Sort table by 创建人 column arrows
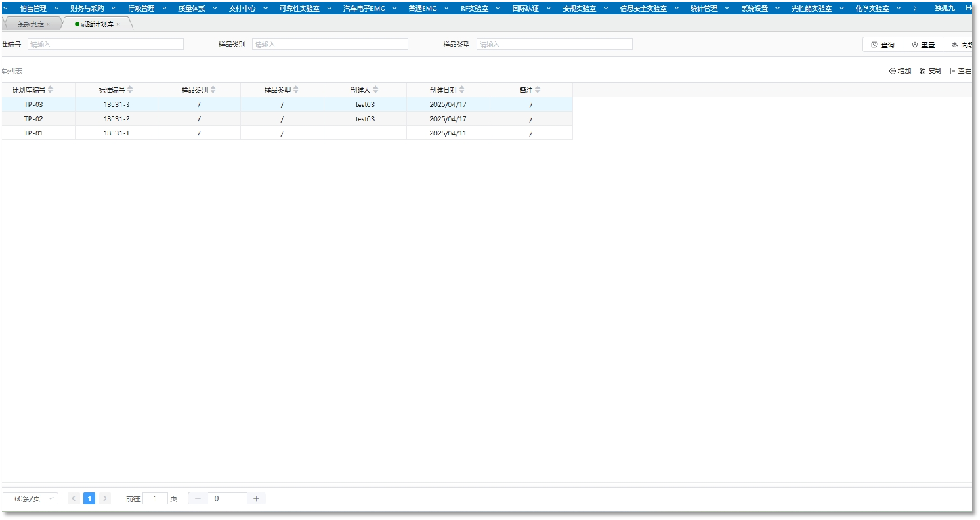 [375, 90]
